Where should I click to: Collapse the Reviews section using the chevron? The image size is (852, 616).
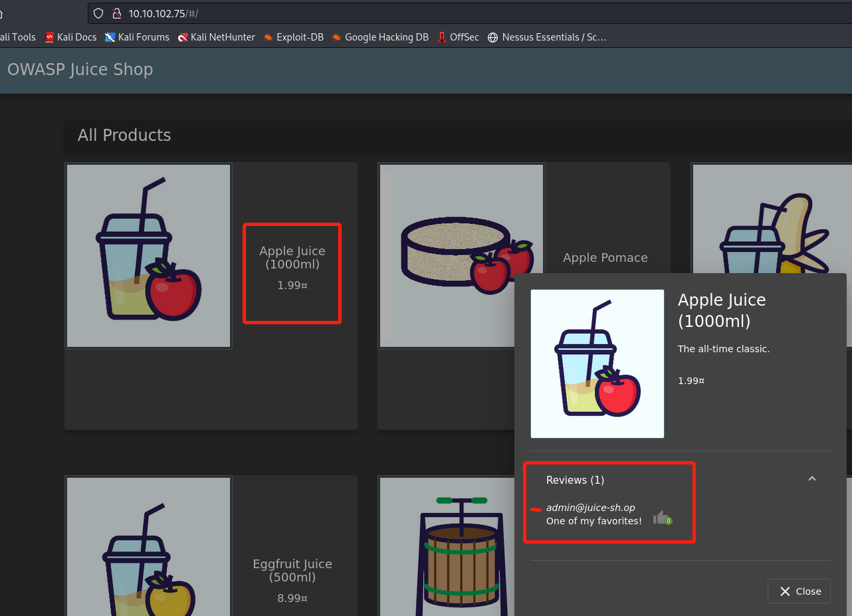click(x=811, y=479)
